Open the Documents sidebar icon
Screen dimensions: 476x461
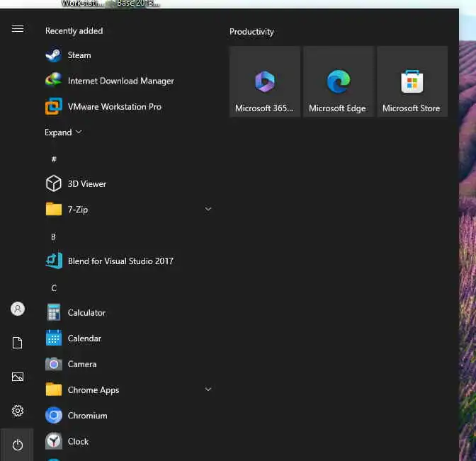pyautogui.click(x=18, y=343)
